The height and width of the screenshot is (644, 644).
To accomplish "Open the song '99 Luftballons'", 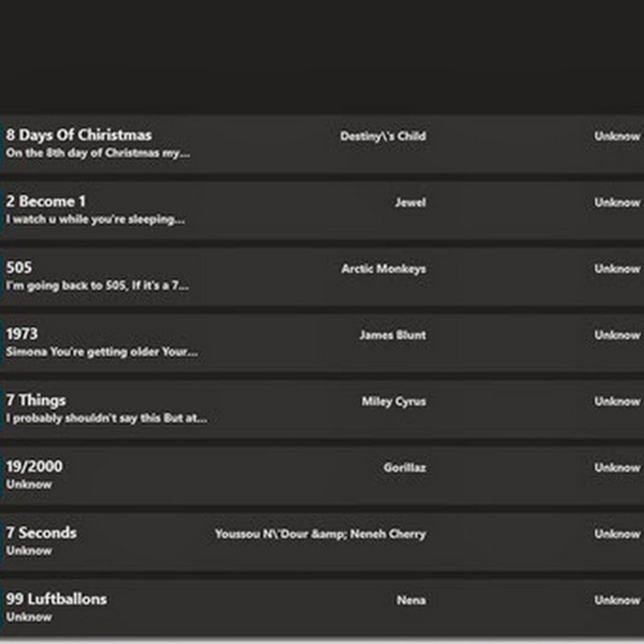I will click(x=56, y=599).
